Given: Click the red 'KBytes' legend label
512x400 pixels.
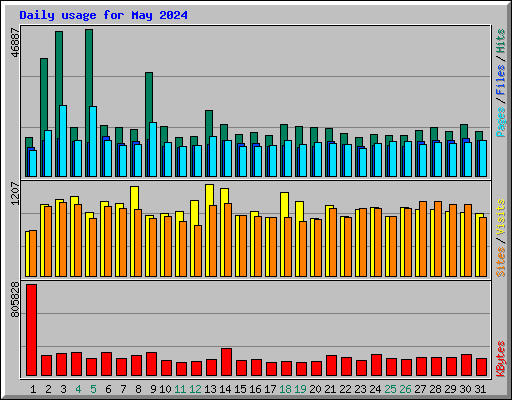Looking at the screenshot, I should [501, 359].
